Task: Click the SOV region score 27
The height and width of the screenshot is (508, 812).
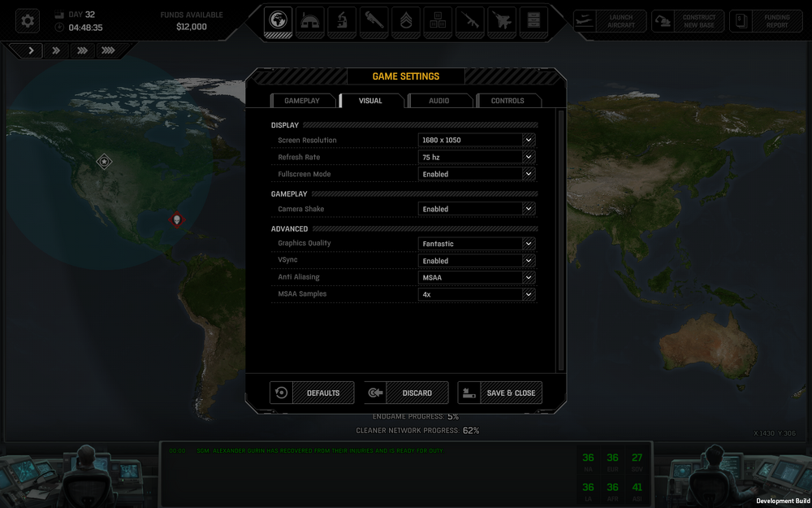Action: click(x=637, y=458)
